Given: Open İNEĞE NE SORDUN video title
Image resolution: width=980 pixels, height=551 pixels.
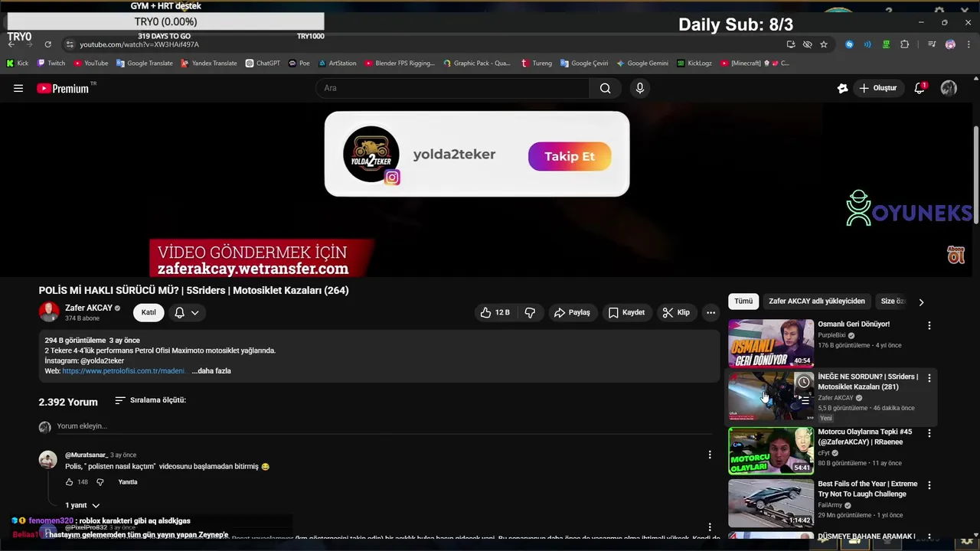Looking at the screenshot, I should [x=867, y=382].
